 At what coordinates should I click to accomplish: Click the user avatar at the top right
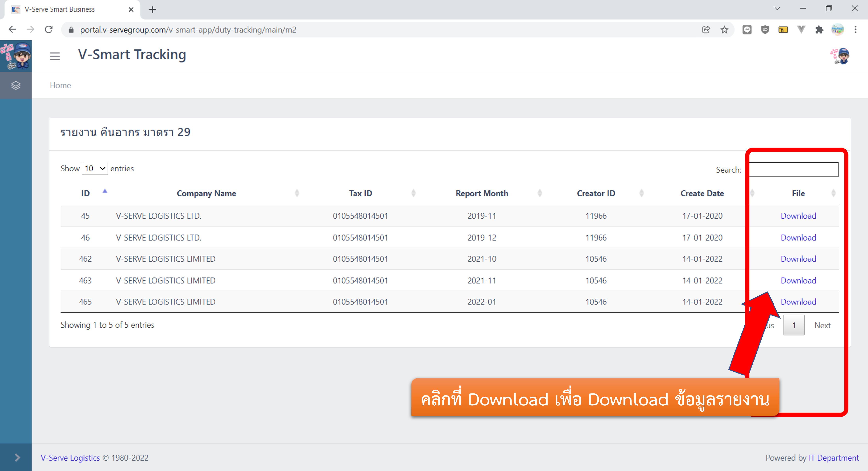pos(840,56)
